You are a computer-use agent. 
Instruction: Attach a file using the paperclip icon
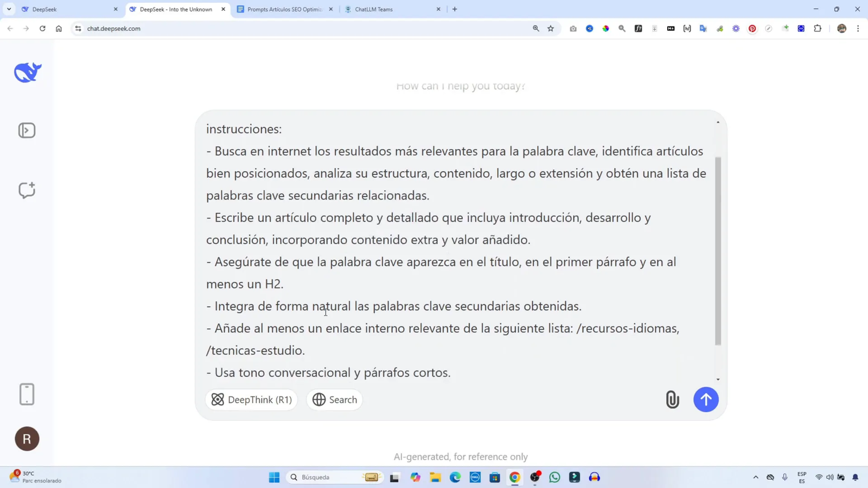point(672,400)
